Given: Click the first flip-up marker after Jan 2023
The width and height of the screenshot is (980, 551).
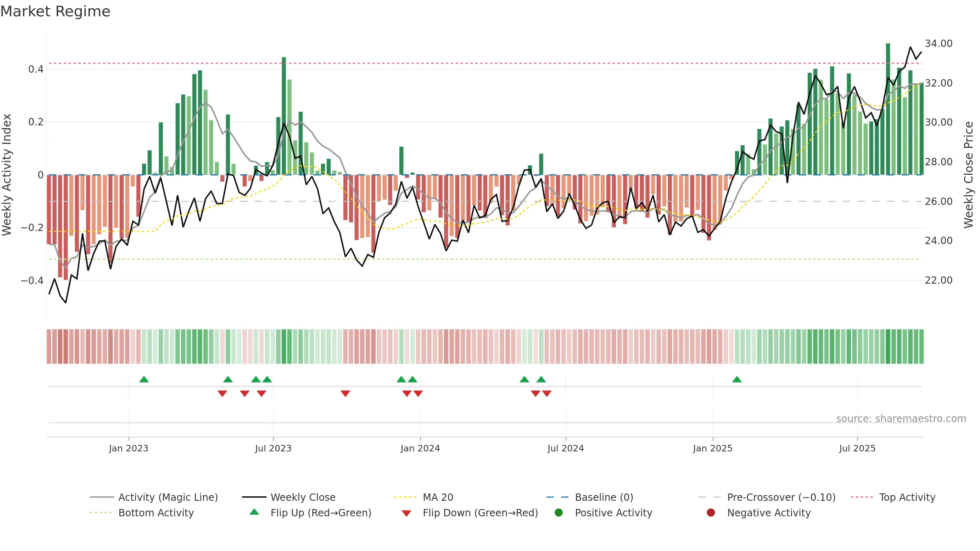Looking at the screenshot, I should pyautogui.click(x=144, y=380).
